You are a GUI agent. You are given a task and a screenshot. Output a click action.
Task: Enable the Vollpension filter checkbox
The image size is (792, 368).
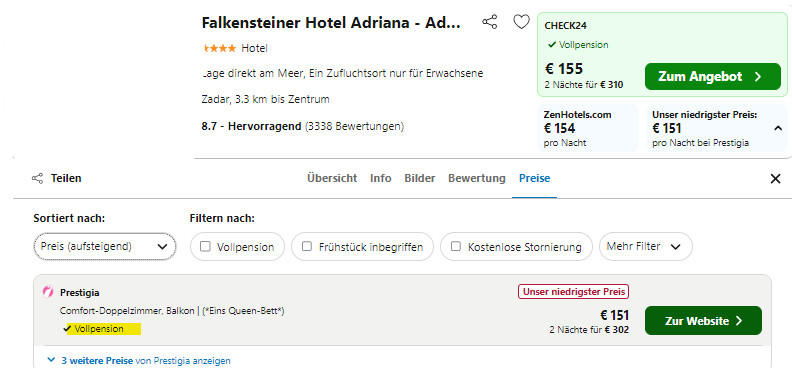(205, 247)
